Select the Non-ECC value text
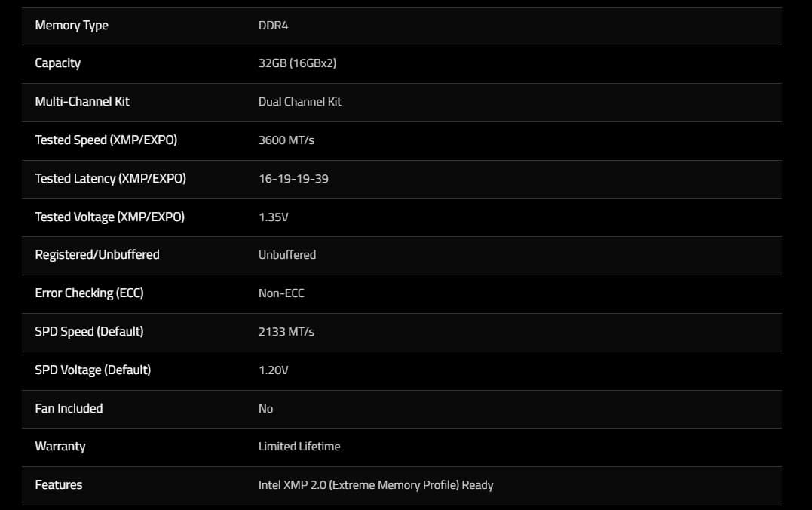812x510 pixels. point(281,293)
